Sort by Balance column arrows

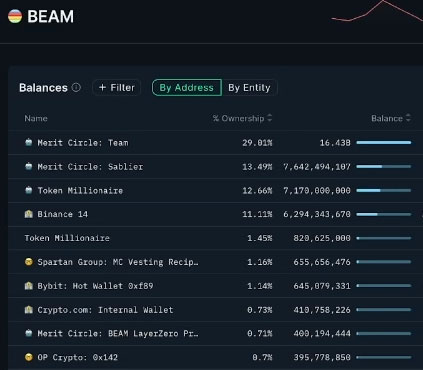point(408,118)
